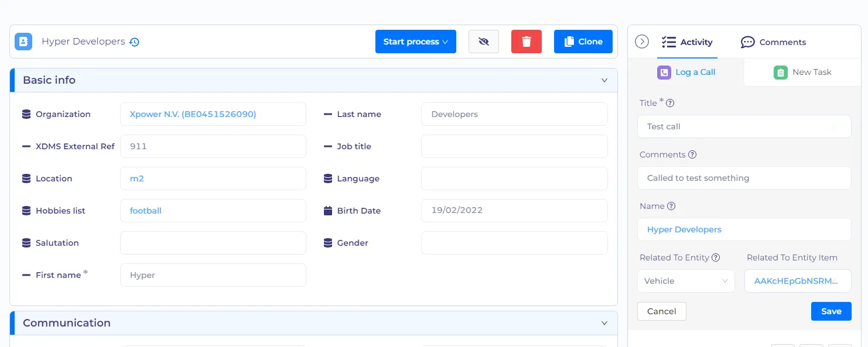Open the Related To Entity Vehicle dropdown
868x347 pixels.
(686, 281)
